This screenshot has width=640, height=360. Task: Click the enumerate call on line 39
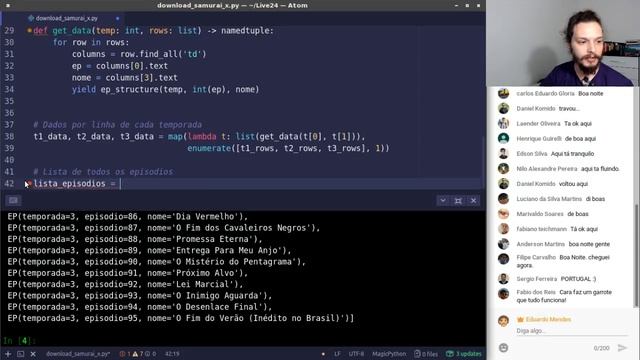(209, 148)
